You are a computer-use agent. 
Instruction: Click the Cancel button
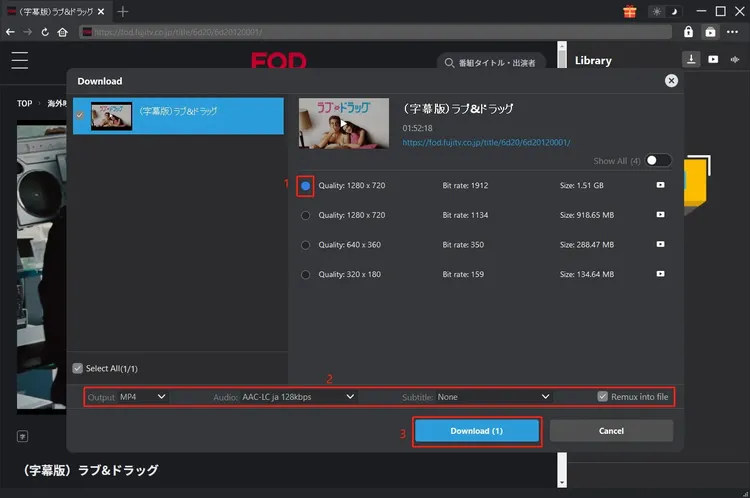pyautogui.click(x=611, y=431)
